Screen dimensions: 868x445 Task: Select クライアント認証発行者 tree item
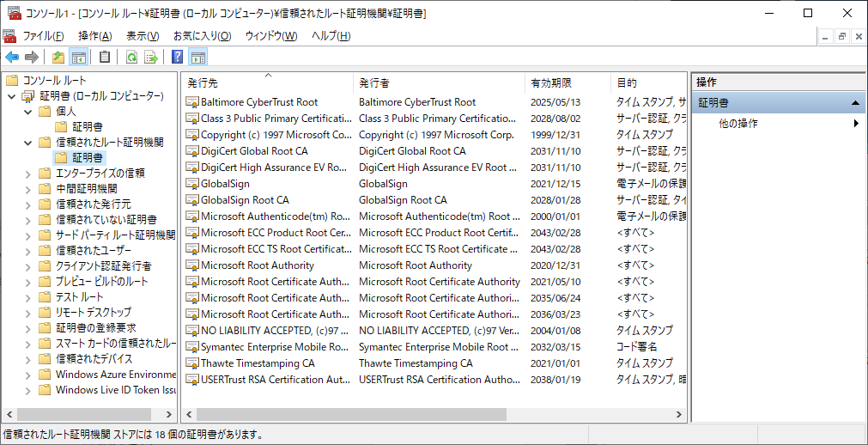[x=104, y=266]
